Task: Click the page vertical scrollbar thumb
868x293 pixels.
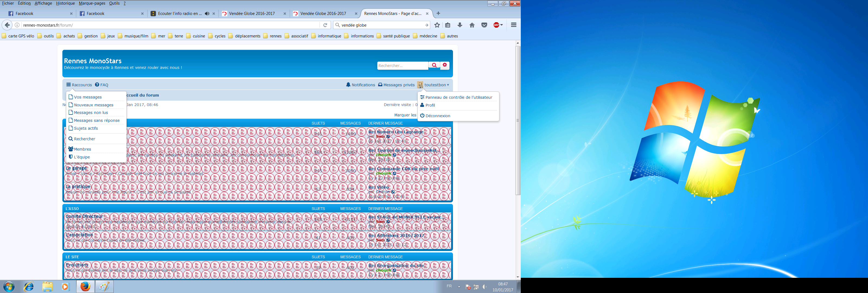Action: (x=518, y=120)
